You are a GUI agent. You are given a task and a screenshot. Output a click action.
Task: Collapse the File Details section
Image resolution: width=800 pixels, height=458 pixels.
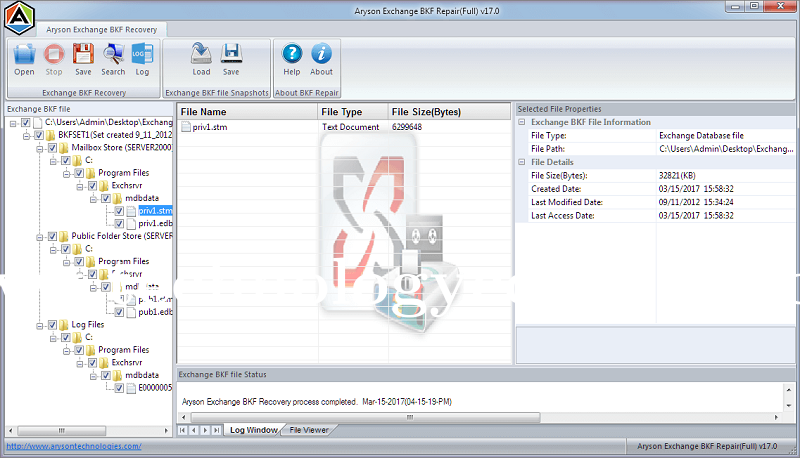(521, 162)
